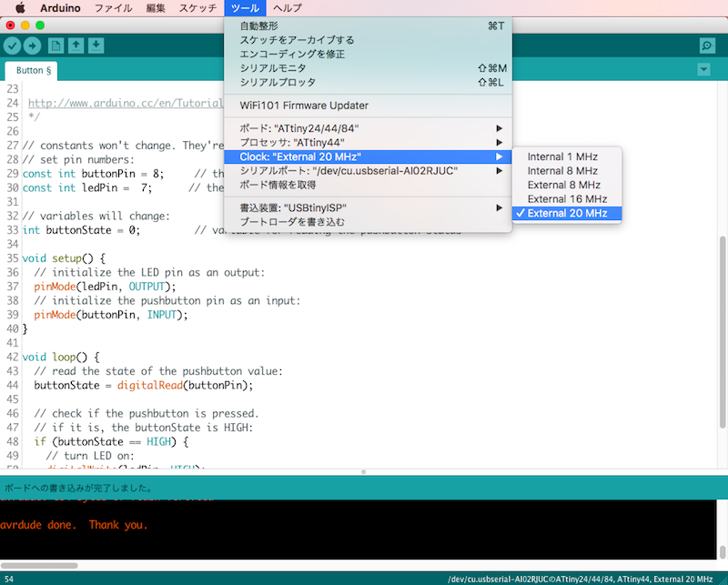Expand the プロセッサ "ATtiny44" submenu
The height and width of the screenshot is (585, 728).
tap(368, 143)
